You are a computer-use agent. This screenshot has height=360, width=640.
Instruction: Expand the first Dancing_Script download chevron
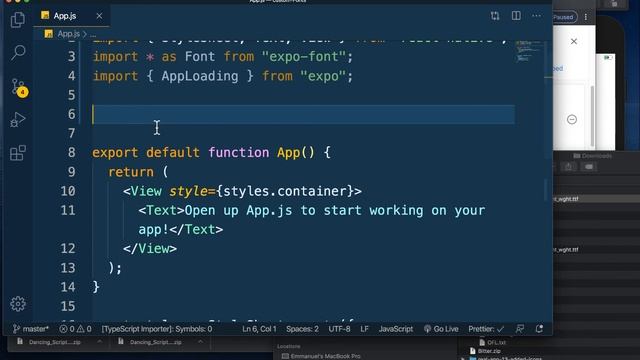(99, 342)
